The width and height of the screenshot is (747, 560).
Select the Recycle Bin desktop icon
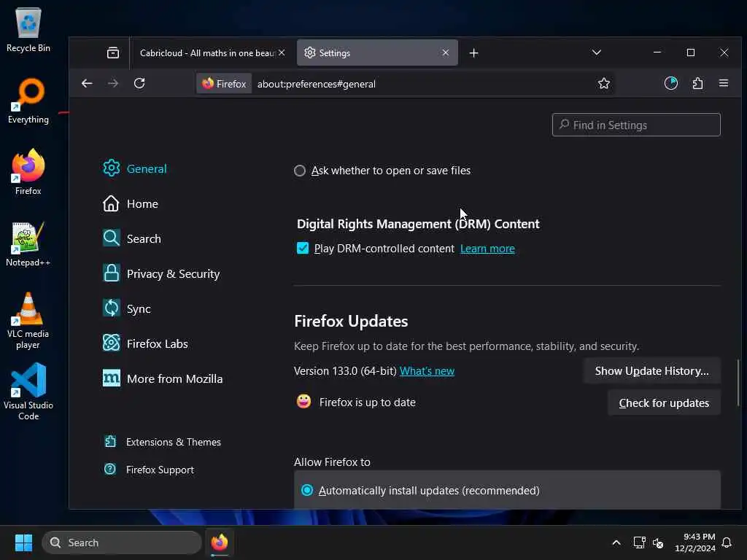28,29
